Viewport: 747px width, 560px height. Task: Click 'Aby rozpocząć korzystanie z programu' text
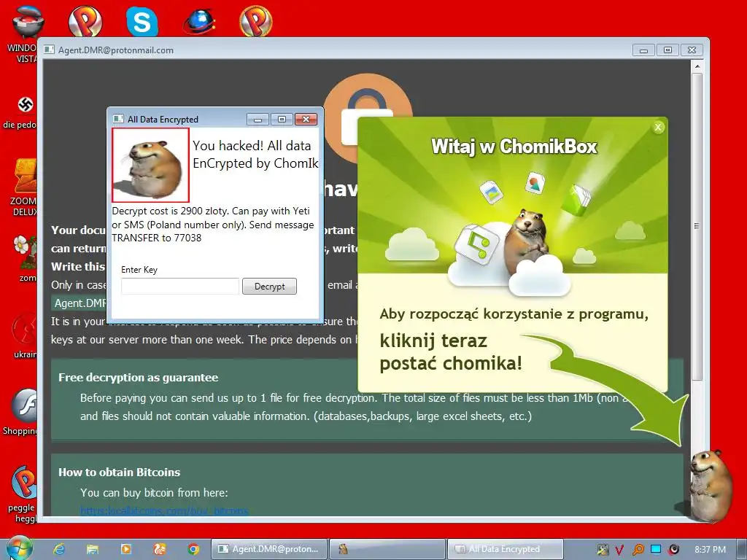[x=514, y=314]
